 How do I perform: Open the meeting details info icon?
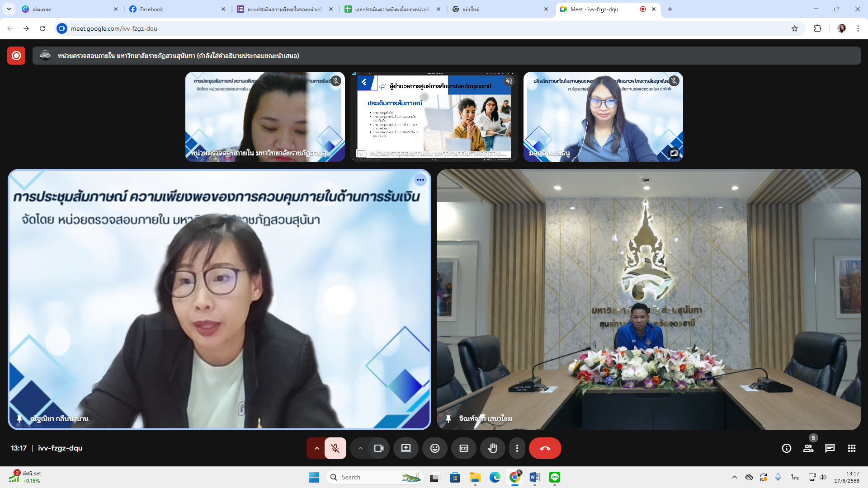[x=787, y=448]
